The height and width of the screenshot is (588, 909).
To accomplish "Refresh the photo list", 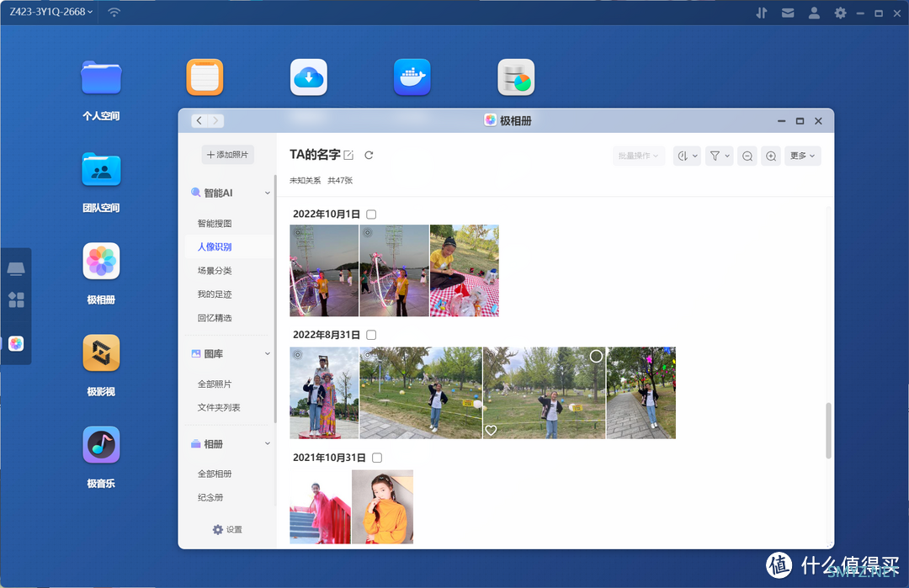I will [369, 156].
